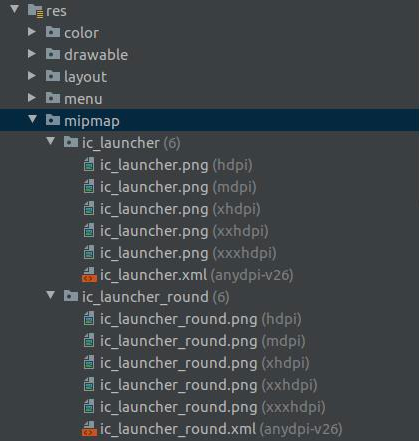419x441 pixels.
Task: Click the ic_launcher_round group folder icon
Action: point(71,296)
